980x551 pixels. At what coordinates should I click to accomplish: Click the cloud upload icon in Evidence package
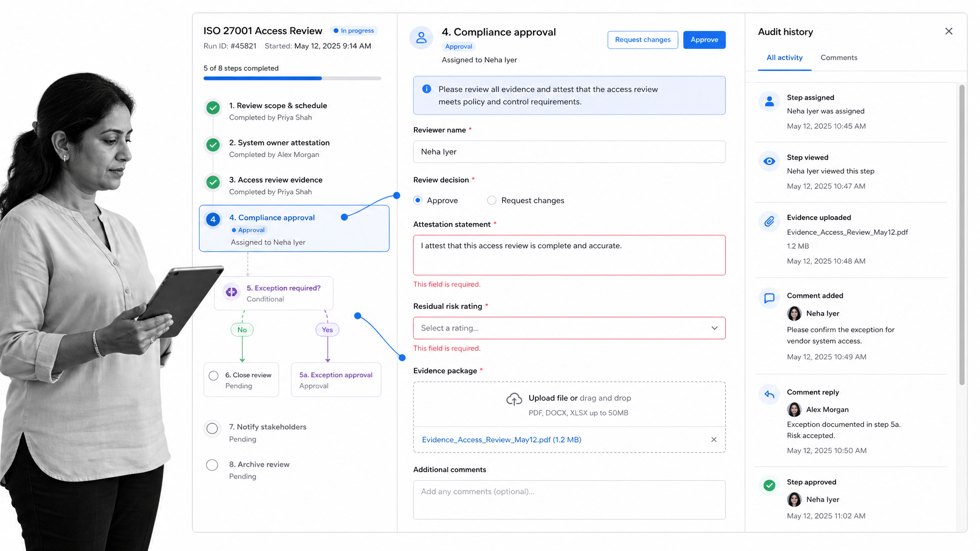(x=514, y=399)
